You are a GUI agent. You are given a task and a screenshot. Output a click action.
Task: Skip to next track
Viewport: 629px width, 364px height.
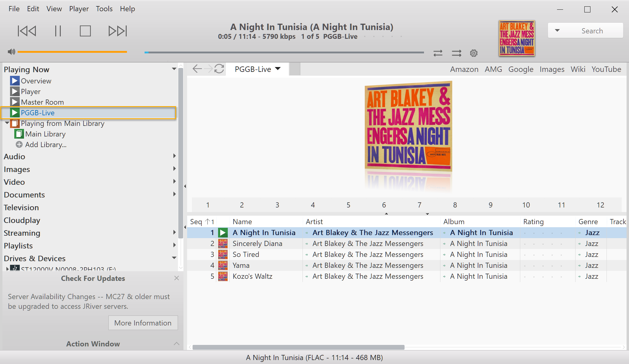(x=118, y=31)
